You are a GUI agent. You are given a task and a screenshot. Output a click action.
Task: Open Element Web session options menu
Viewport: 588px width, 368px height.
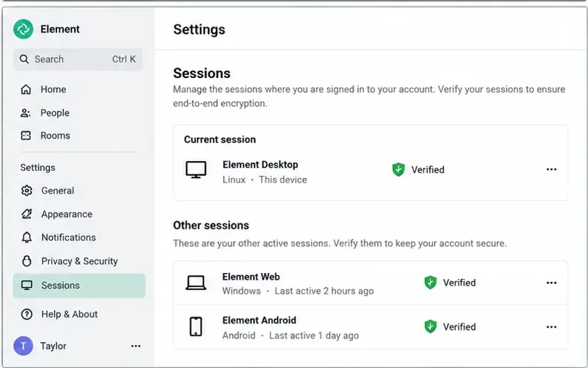click(551, 283)
